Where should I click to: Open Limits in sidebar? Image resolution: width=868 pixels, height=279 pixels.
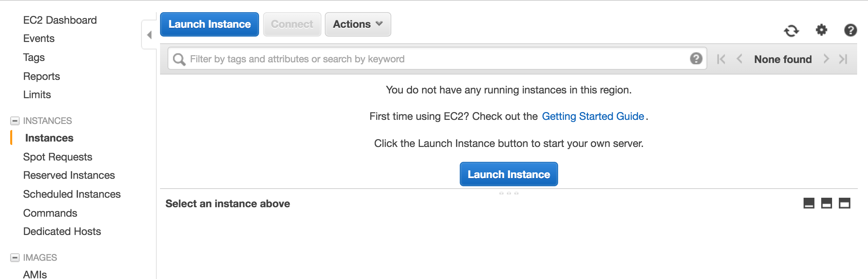pos(37,94)
